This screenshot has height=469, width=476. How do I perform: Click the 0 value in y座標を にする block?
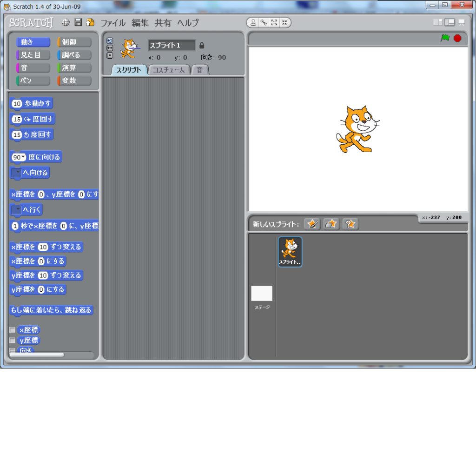tap(41, 289)
